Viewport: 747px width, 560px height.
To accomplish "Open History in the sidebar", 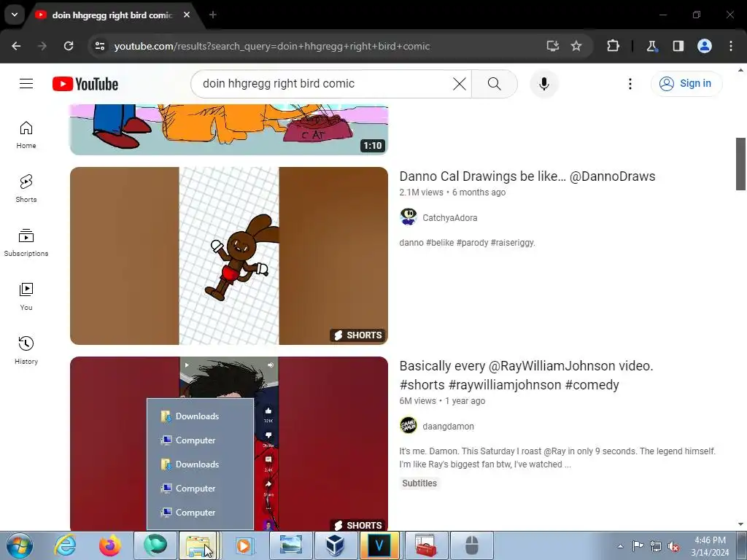I will [x=26, y=350].
